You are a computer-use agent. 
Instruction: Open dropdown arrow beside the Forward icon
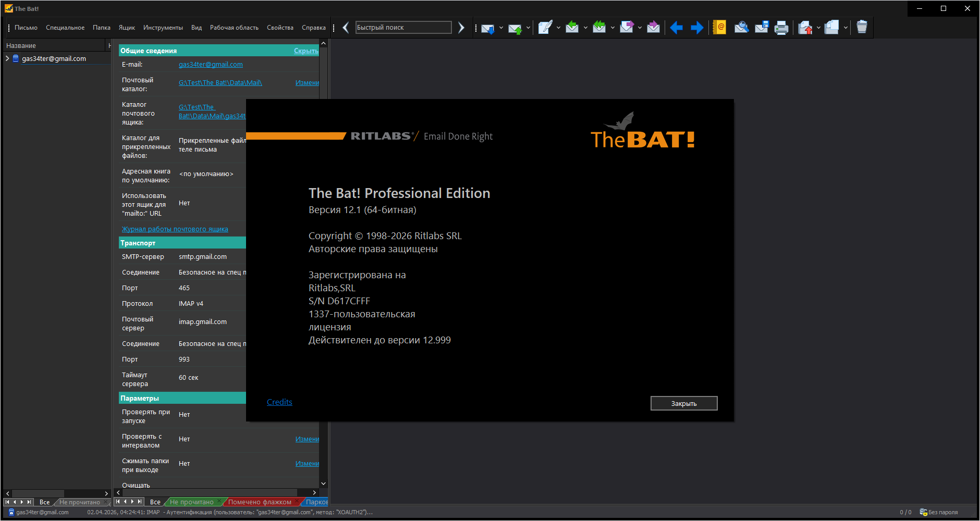pyautogui.click(x=640, y=28)
